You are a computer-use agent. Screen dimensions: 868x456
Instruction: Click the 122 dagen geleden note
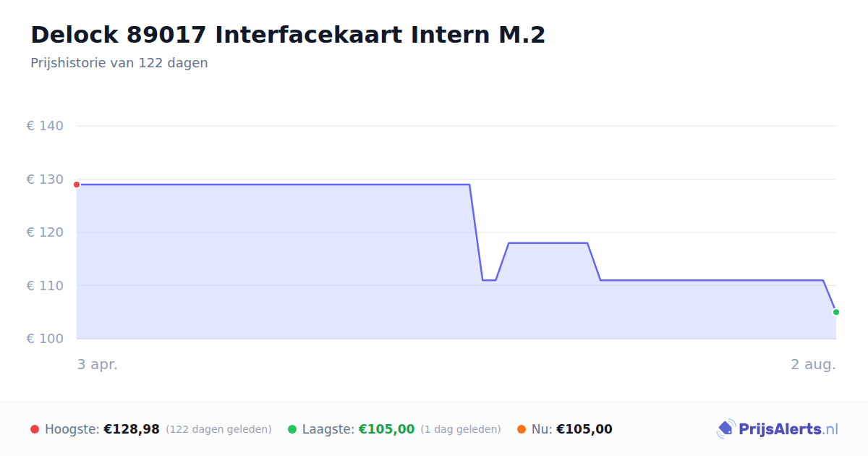coord(218,429)
